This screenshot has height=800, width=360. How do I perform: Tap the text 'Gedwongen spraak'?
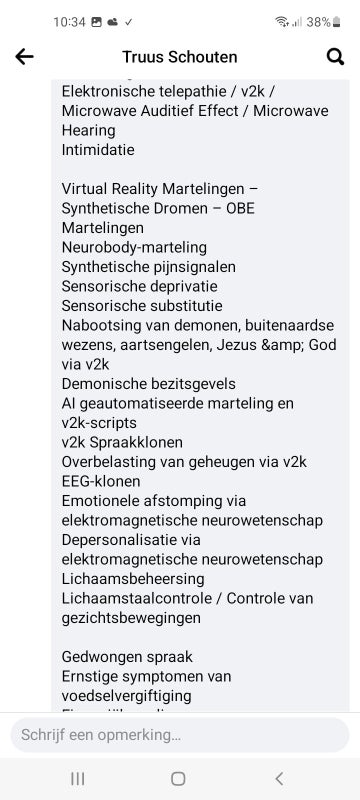127,657
